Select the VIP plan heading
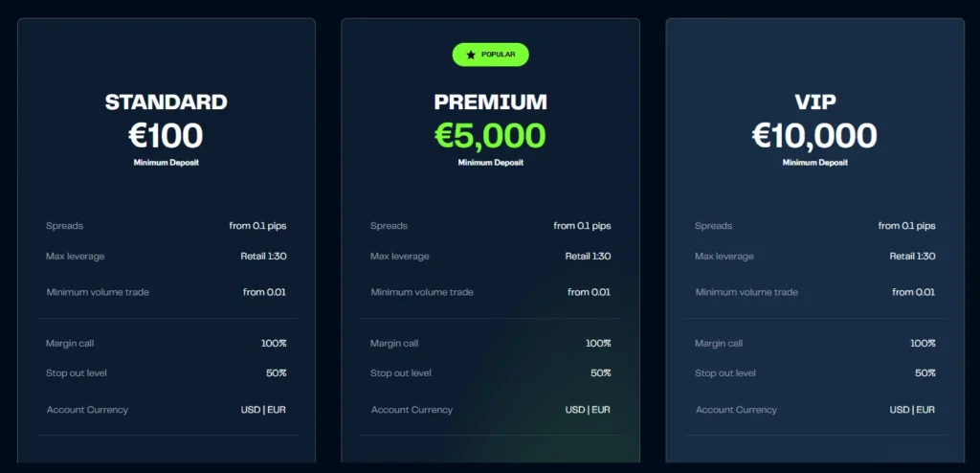Viewport: 980px width, 473px height. coord(814,102)
